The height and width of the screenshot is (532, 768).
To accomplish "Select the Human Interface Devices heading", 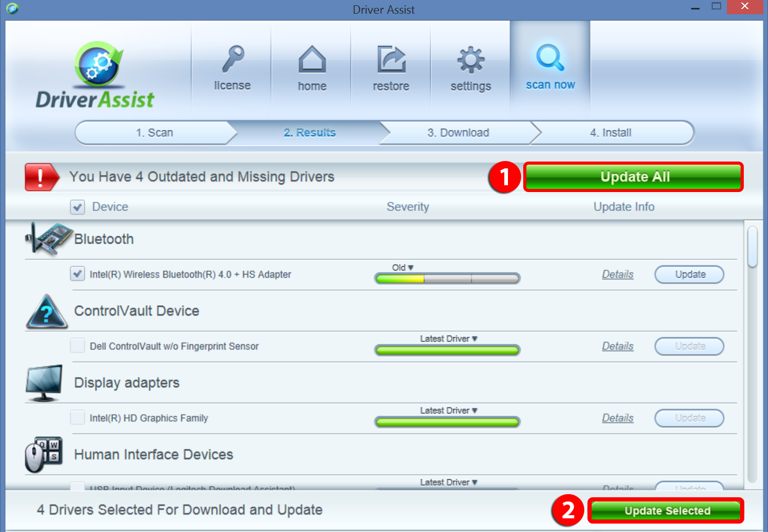I will click(x=154, y=455).
